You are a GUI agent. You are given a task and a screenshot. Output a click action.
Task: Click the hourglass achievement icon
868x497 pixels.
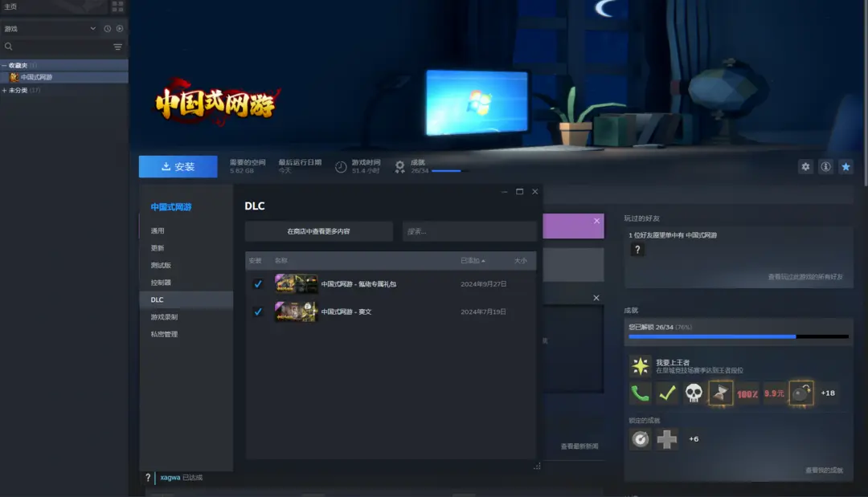click(x=720, y=393)
